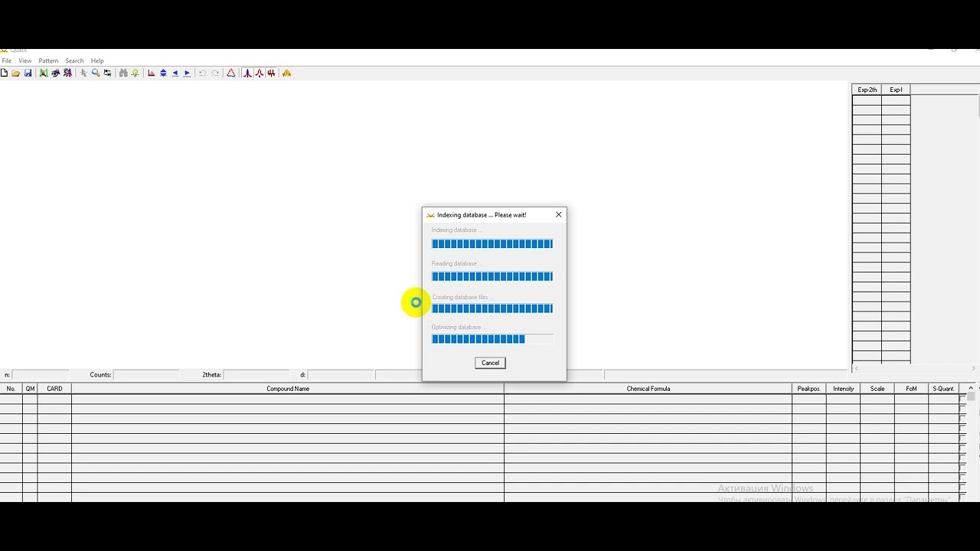Click the blue up-down arrows icon
Screen dimensions: 980x551
[163, 73]
